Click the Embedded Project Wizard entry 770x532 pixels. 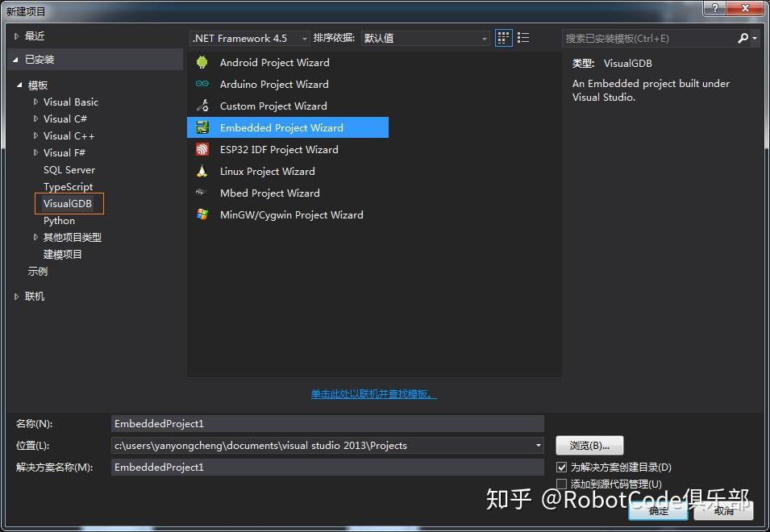pos(281,127)
